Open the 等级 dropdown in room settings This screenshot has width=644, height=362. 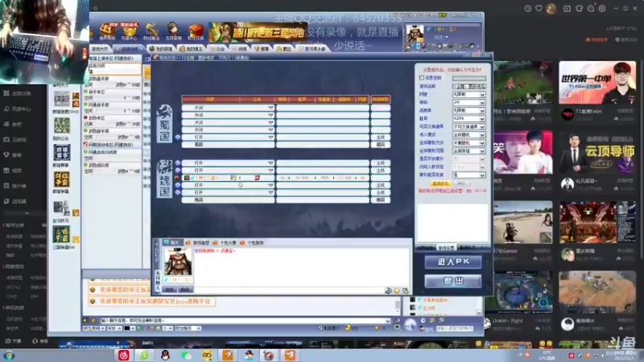pos(469,103)
